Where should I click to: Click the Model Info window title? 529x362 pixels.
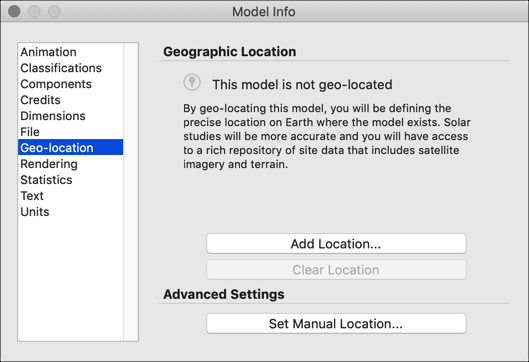coord(264,12)
